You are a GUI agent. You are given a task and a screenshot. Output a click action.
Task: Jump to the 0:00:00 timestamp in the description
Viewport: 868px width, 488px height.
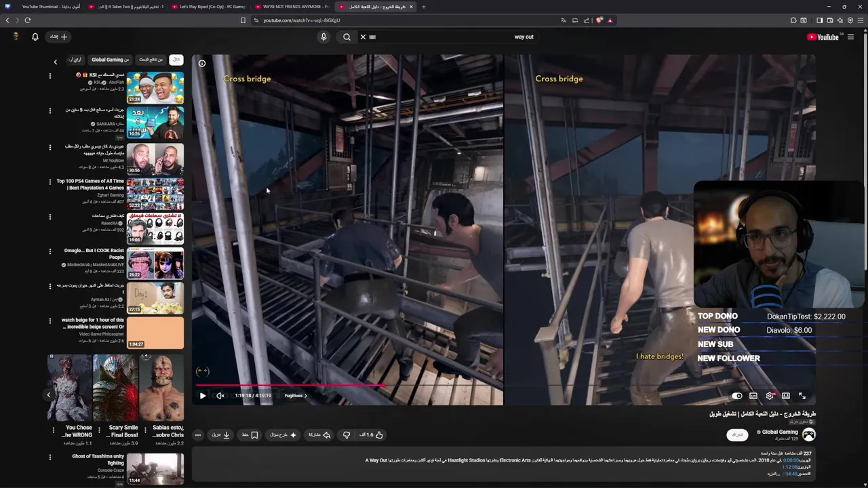(x=791, y=460)
